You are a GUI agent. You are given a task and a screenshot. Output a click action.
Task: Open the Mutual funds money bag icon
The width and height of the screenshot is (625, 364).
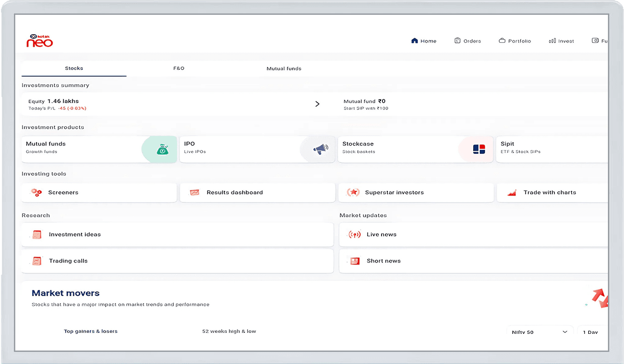(x=162, y=149)
